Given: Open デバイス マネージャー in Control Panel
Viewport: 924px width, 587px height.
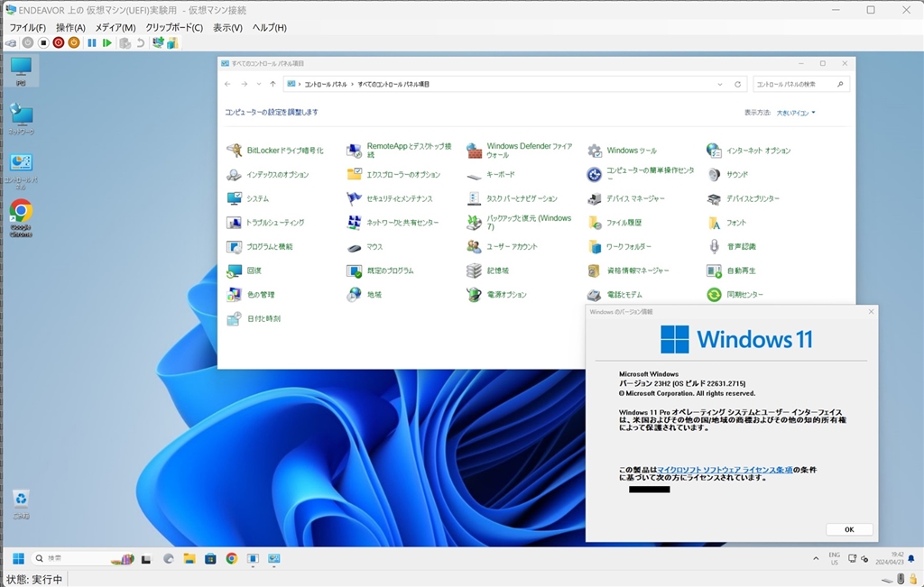Looking at the screenshot, I should [x=635, y=198].
